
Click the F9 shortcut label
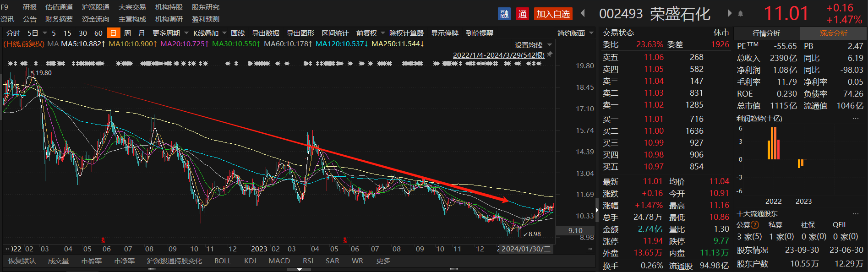pyautogui.click(x=4, y=7)
